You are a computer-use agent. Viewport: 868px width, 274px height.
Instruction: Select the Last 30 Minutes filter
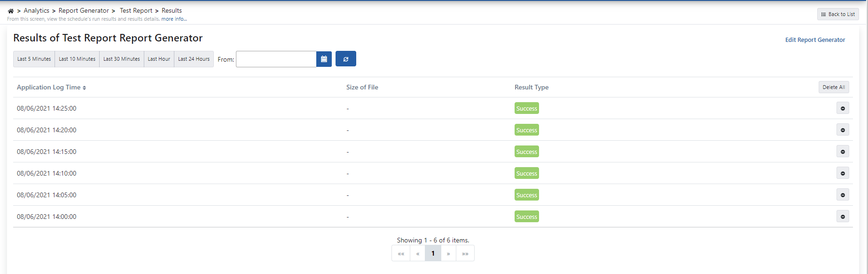(121, 59)
